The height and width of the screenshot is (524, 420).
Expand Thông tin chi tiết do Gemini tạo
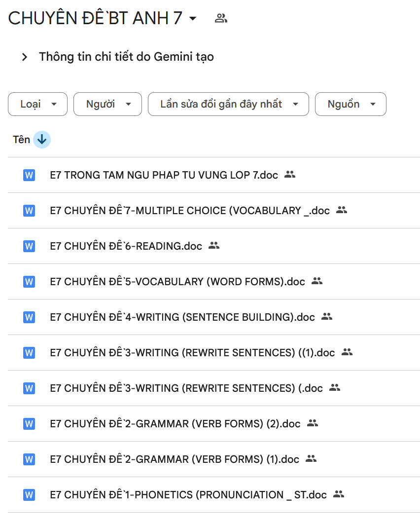pyautogui.click(x=25, y=57)
